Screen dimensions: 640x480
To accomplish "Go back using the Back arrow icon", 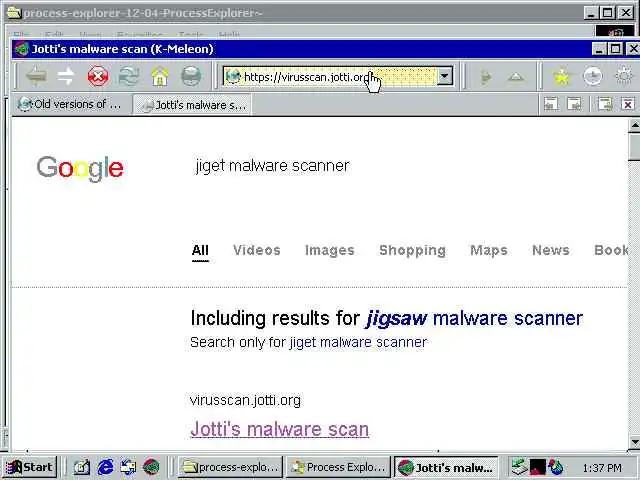I will pyautogui.click(x=36, y=76).
